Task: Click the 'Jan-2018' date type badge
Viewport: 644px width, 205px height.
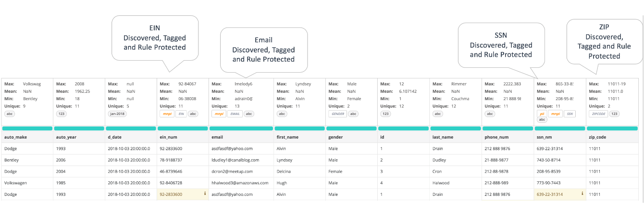Action: coord(117,114)
